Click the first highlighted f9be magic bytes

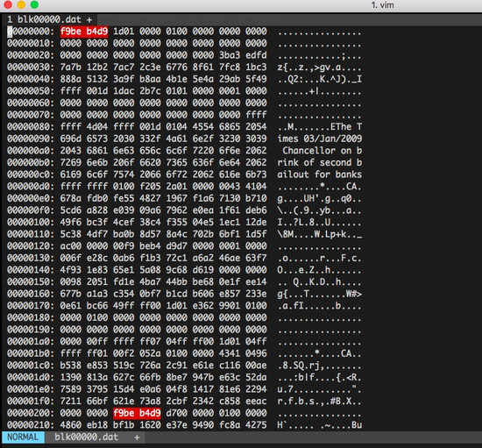pos(71,32)
